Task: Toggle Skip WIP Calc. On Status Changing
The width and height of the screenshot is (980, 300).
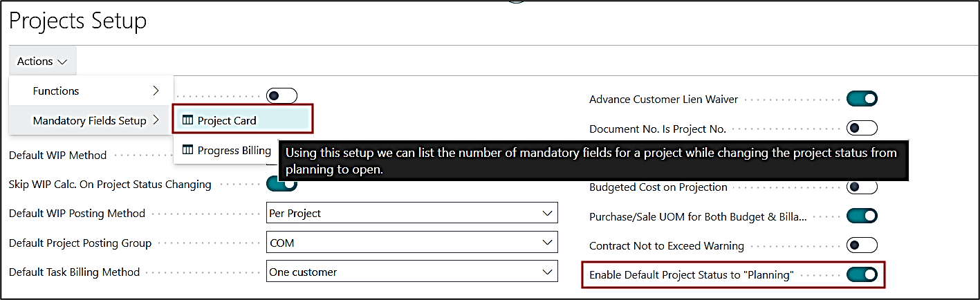Action: click(x=282, y=185)
